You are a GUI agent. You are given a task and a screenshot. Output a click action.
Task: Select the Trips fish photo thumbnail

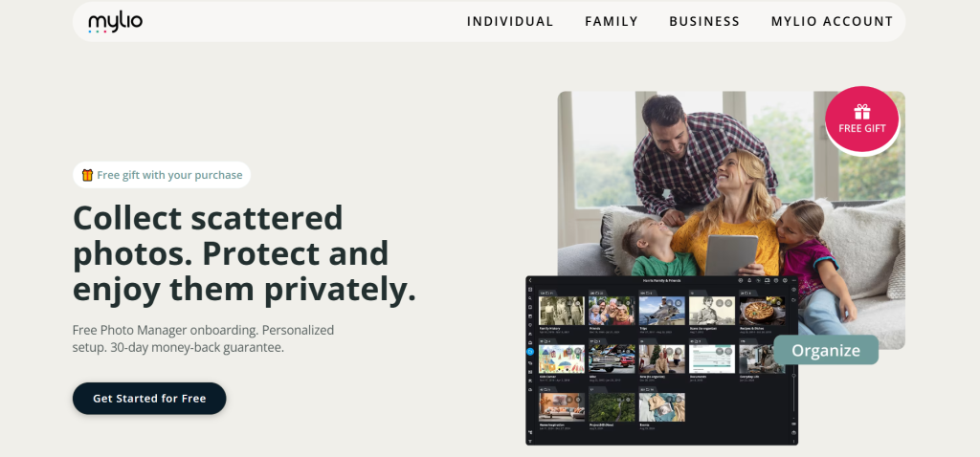click(662, 311)
